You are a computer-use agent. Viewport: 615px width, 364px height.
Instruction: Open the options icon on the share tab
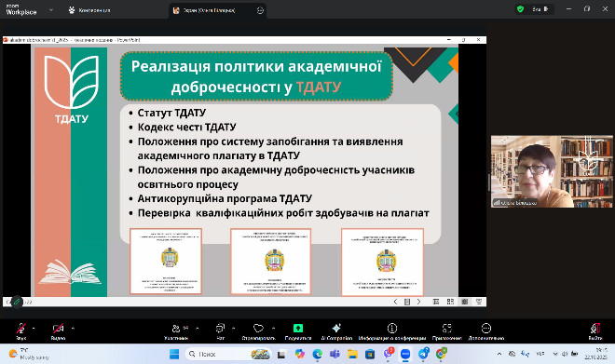click(260, 10)
